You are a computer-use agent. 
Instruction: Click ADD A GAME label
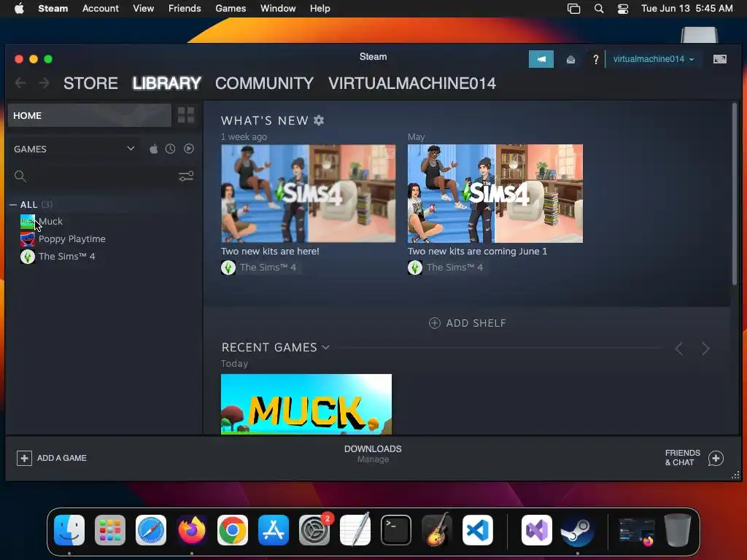pyautogui.click(x=62, y=458)
